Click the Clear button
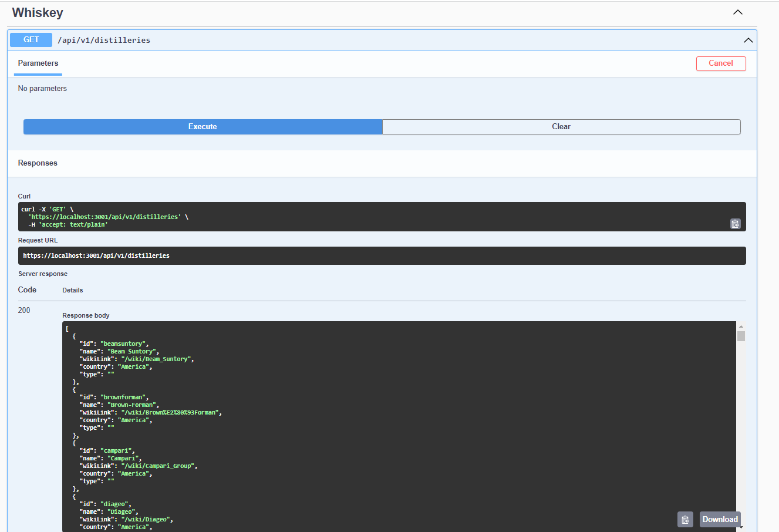This screenshot has width=779, height=532. click(561, 127)
